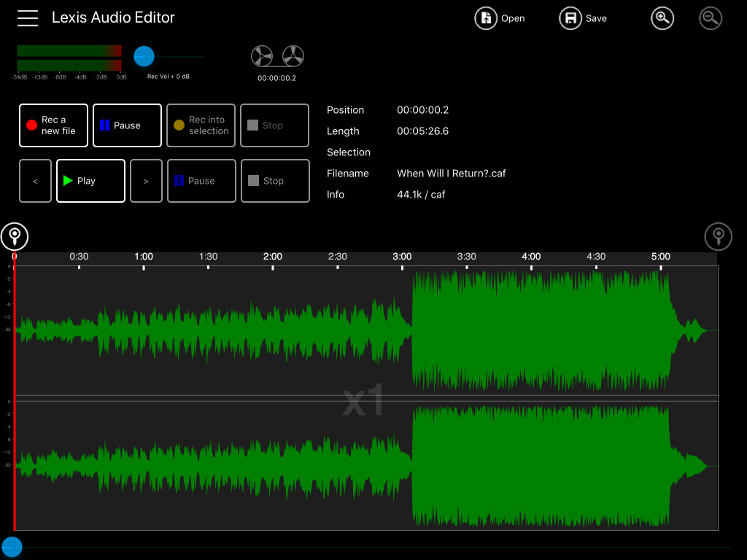Image resolution: width=747 pixels, height=560 pixels.
Task: Click the 1:00 mark on timeline
Action: 144,257
